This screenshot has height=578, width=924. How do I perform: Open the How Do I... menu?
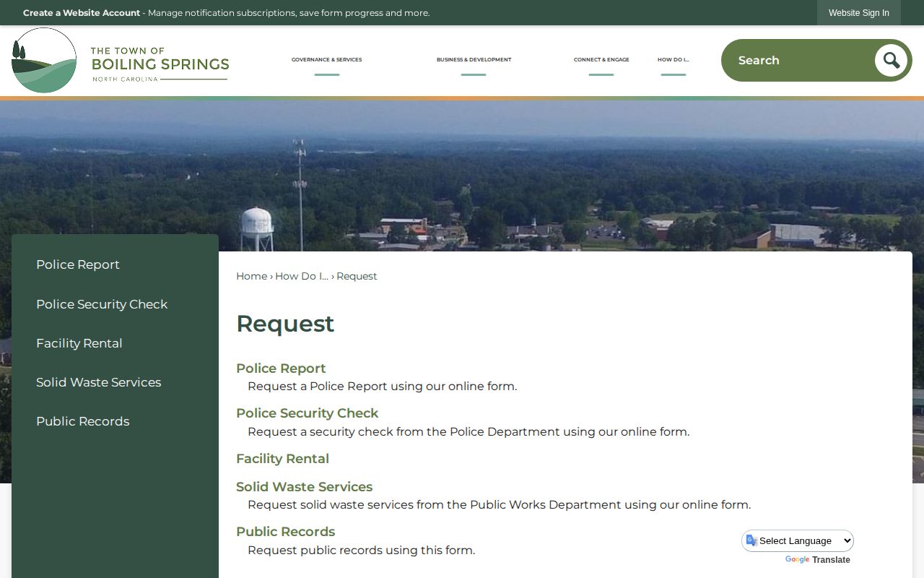(673, 60)
